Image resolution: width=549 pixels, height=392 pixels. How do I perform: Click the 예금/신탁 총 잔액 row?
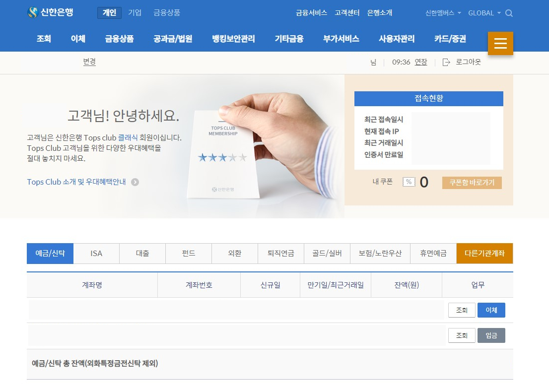(270, 364)
